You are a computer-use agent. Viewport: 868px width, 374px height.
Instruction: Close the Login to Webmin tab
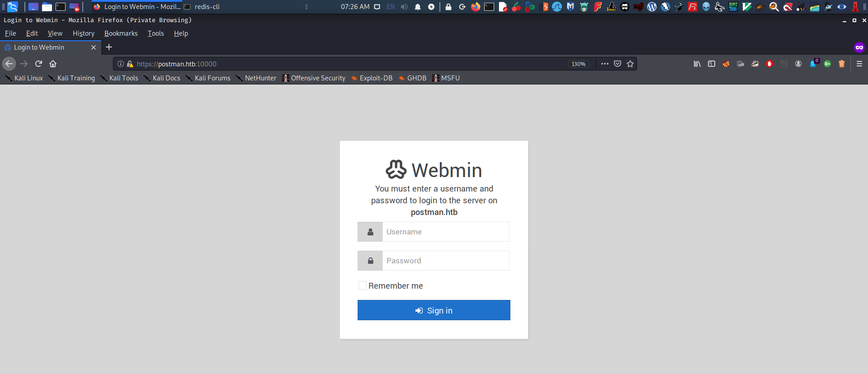click(x=94, y=47)
